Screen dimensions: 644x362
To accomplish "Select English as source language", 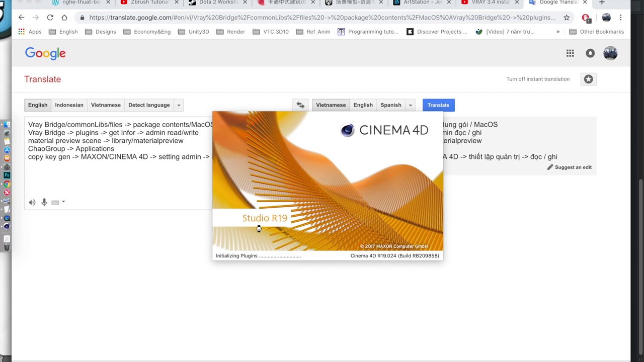I will 38,105.
